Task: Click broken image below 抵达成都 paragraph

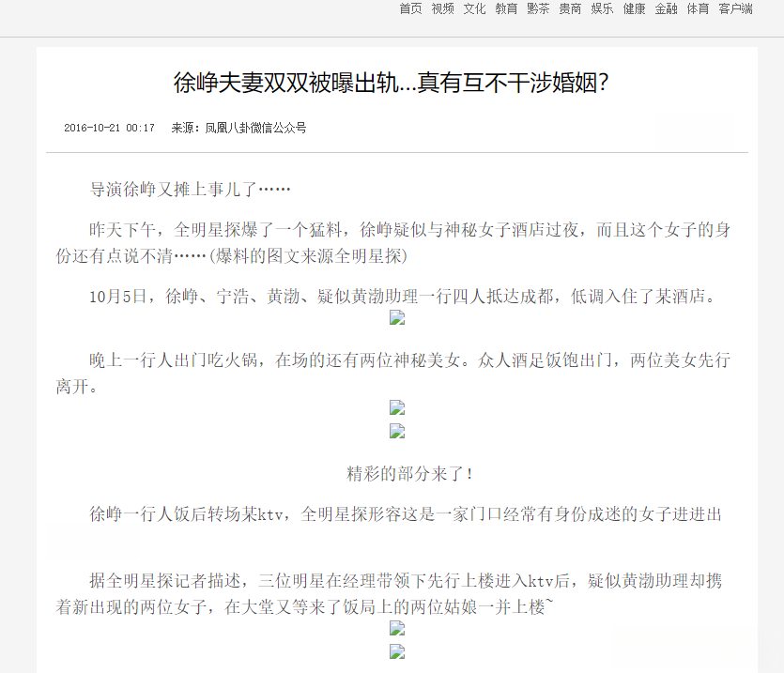Action: [x=397, y=317]
